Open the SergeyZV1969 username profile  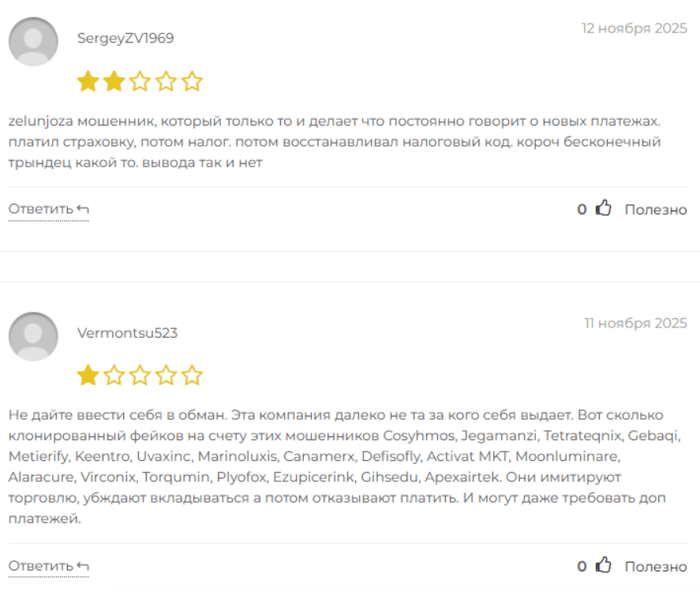pos(125,38)
